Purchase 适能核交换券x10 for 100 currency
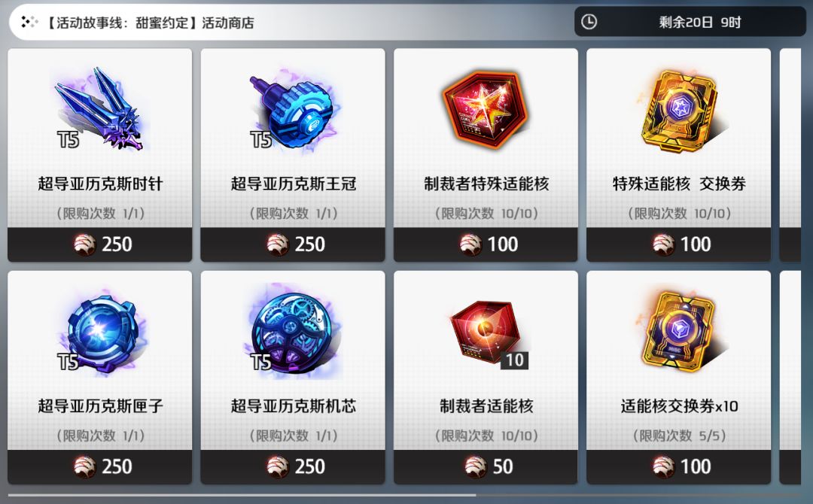Viewport: 813px width, 504px height. pyautogui.click(x=679, y=466)
